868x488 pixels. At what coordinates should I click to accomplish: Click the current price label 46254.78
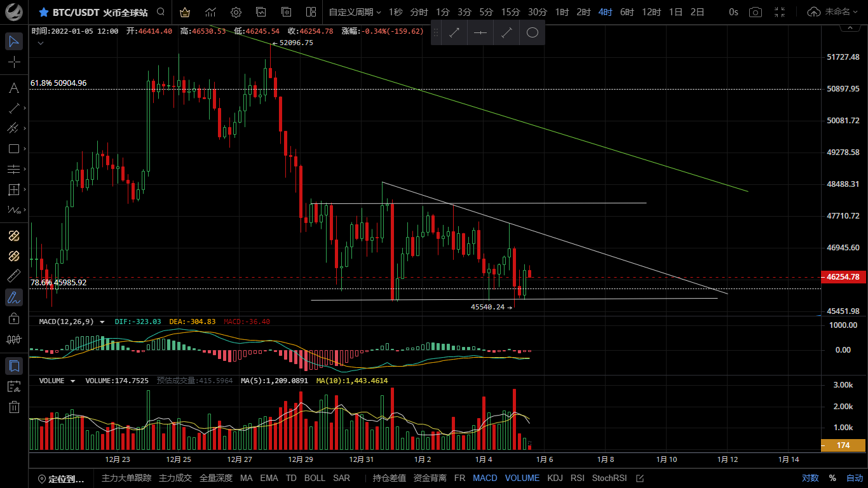(x=843, y=277)
